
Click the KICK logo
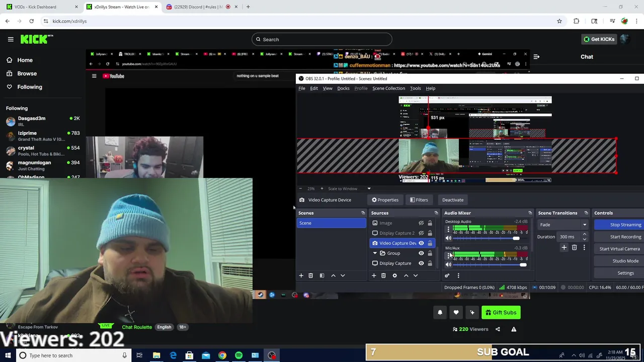click(x=37, y=39)
